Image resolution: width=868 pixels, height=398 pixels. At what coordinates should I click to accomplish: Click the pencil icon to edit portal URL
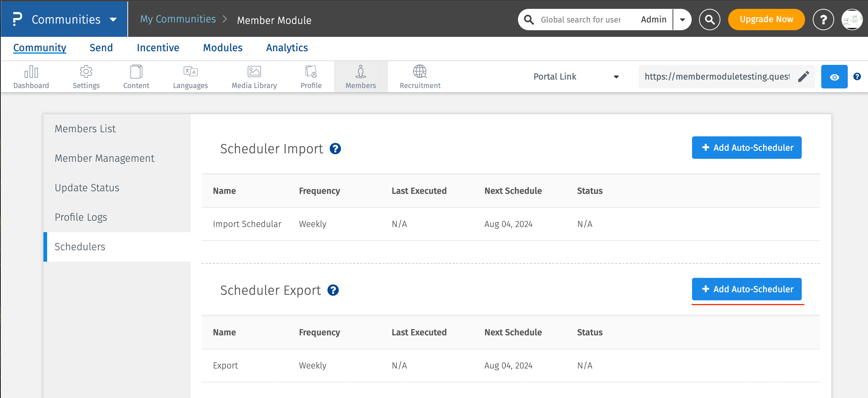pos(803,77)
